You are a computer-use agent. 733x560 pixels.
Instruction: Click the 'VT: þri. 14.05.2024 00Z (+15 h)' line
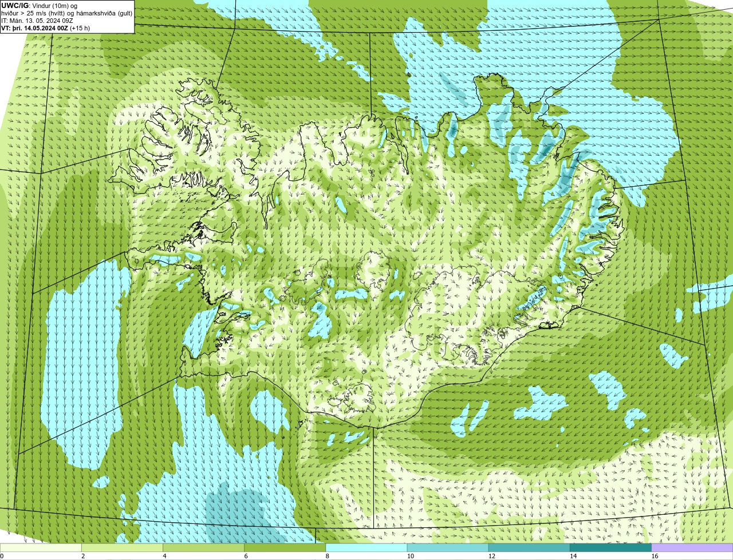46,27
